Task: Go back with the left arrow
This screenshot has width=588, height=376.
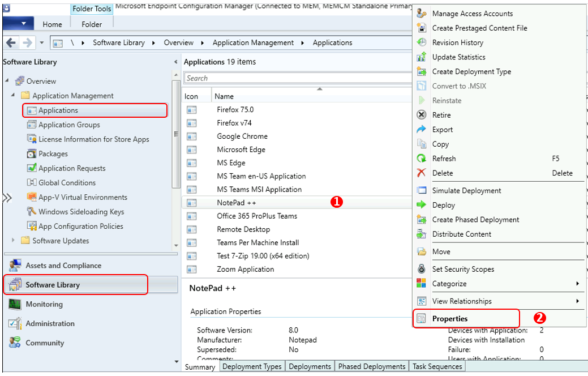Action: point(11,43)
